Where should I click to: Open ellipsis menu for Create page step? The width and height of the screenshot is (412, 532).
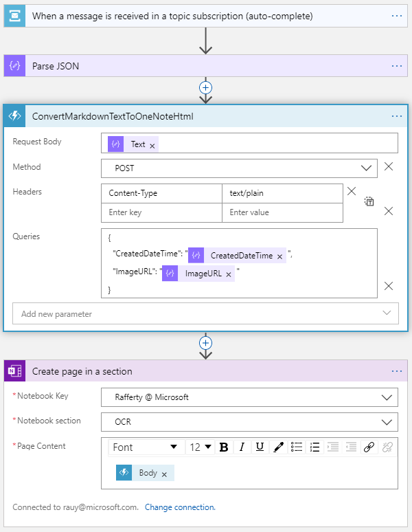pos(397,371)
